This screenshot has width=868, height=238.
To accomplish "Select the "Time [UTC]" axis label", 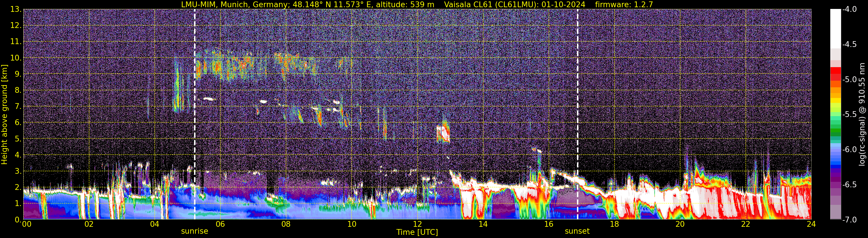I will click(x=417, y=232).
